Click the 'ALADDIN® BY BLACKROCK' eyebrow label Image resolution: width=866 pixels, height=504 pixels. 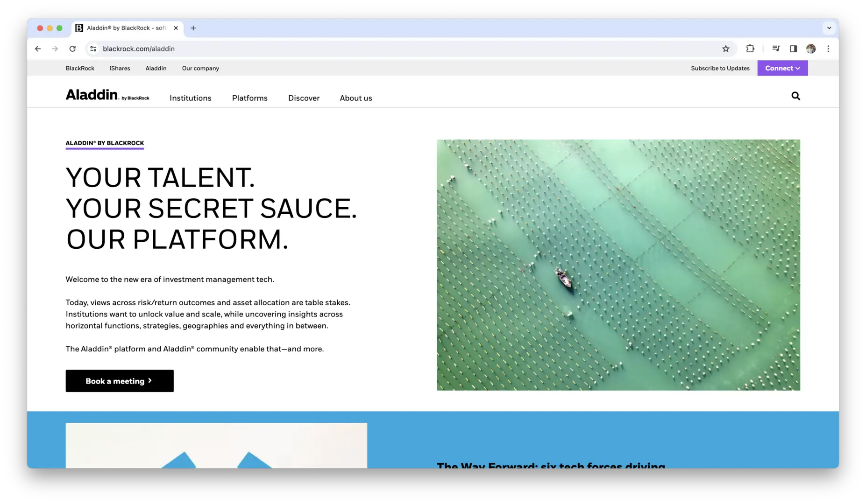click(105, 143)
